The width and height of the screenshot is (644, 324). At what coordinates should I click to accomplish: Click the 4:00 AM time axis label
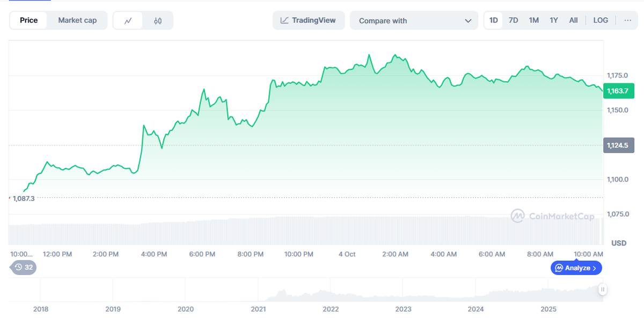[444, 254]
